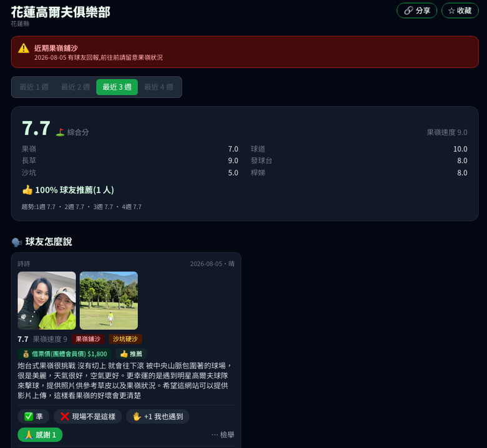Click the 收藏 favorite button
This screenshot has width=487, height=448.
pyautogui.click(x=460, y=11)
